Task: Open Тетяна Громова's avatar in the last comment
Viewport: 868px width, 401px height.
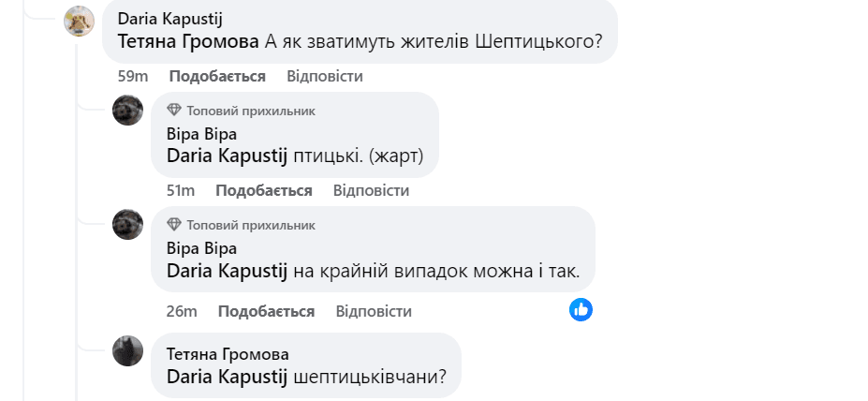Action: 127,351
